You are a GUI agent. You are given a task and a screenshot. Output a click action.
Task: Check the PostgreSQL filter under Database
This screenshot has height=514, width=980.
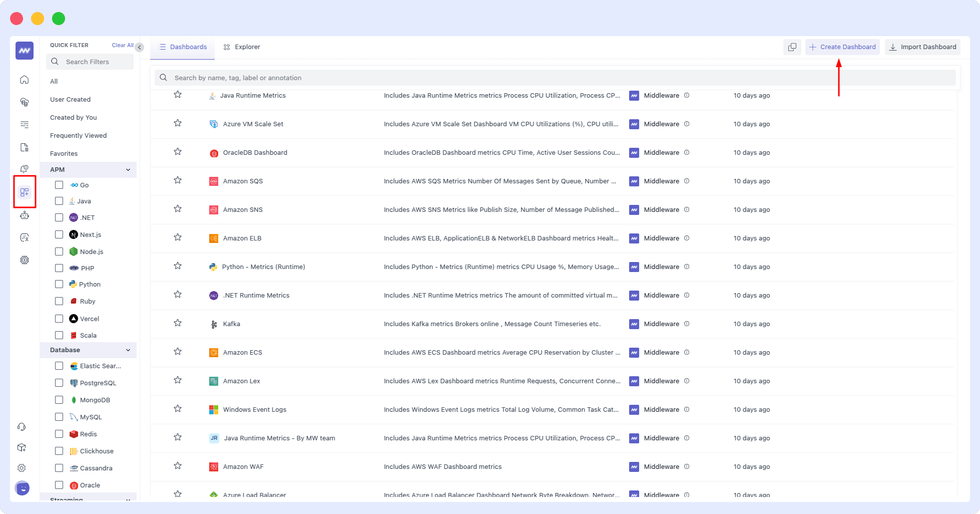59,383
